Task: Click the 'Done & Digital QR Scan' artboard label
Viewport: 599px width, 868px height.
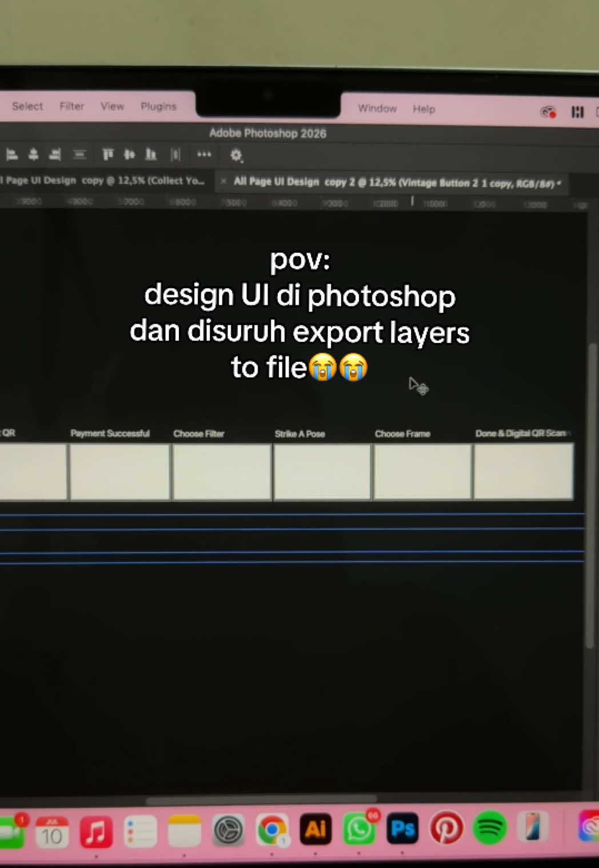Action: 522,433
